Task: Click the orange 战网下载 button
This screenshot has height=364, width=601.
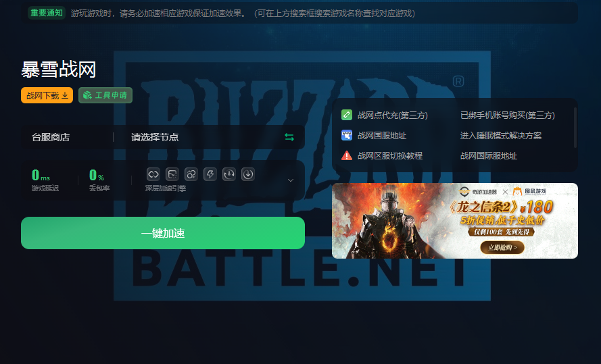Action: [47, 95]
